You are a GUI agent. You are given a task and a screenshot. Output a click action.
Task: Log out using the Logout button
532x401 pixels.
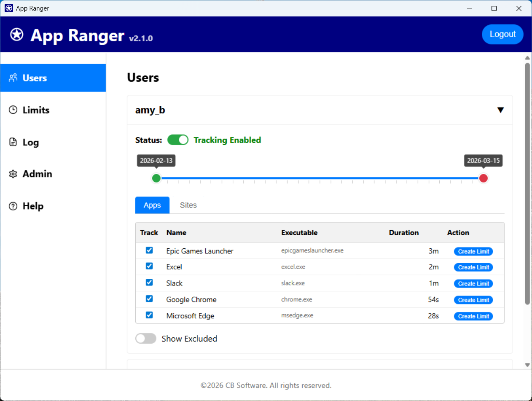pos(502,35)
